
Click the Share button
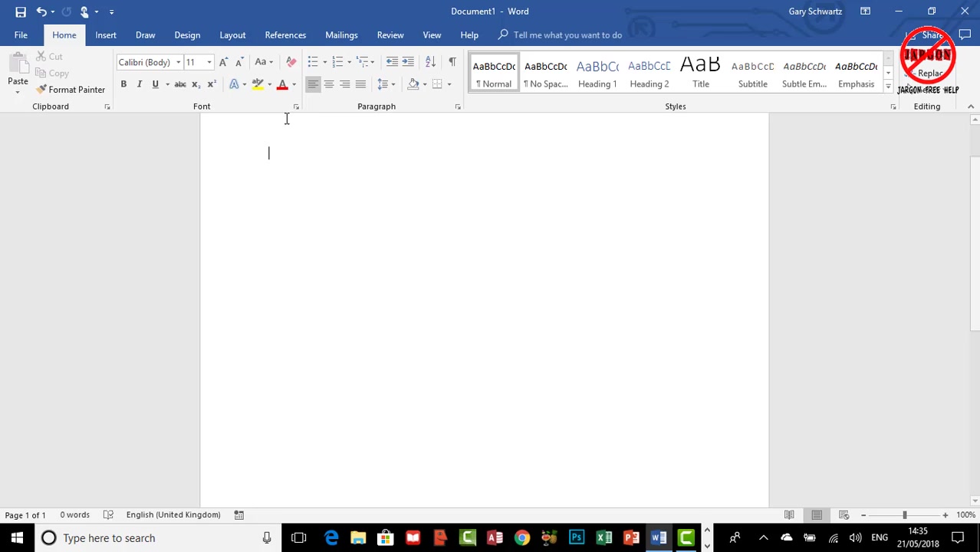tap(932, 34)
